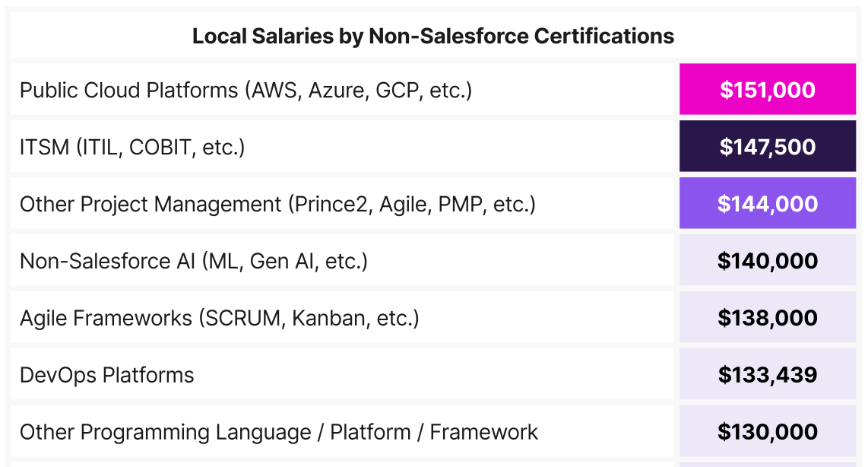Screen dimensions: 868x467
Task: Click the "Local Salaries by Non-Salesforce Certifications" title
Action: pyautogui.click(x=433, y=36)
